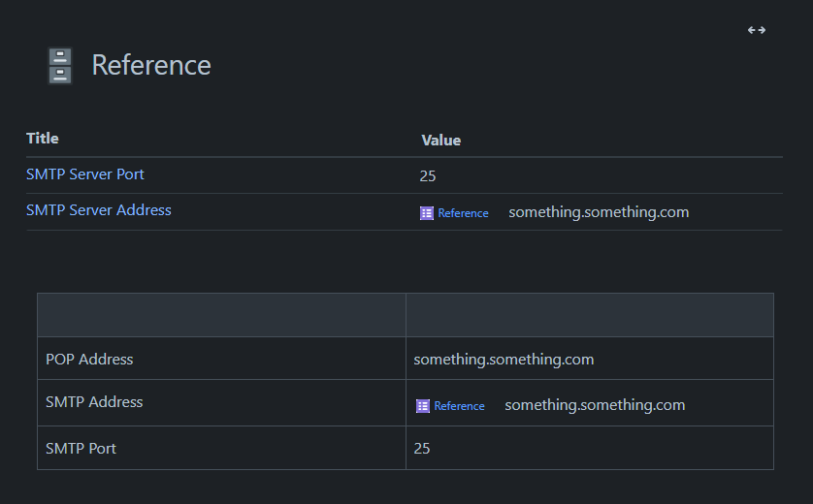Toggle full width with the double-arrow icon

pos(757,30)
